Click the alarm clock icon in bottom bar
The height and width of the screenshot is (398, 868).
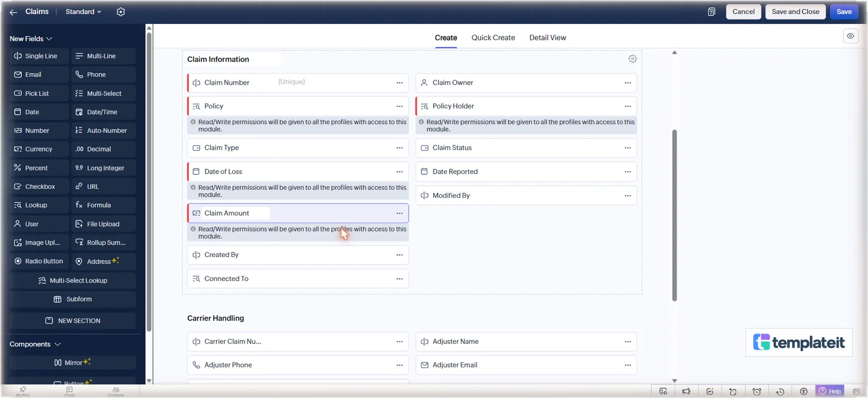coord(757,391)
